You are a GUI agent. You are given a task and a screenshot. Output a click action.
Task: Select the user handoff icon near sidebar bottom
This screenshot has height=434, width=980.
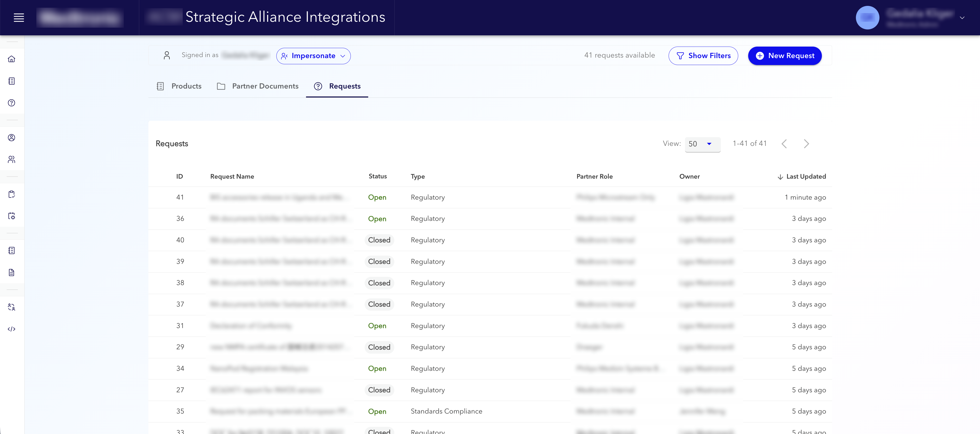(x=12, y=307)
